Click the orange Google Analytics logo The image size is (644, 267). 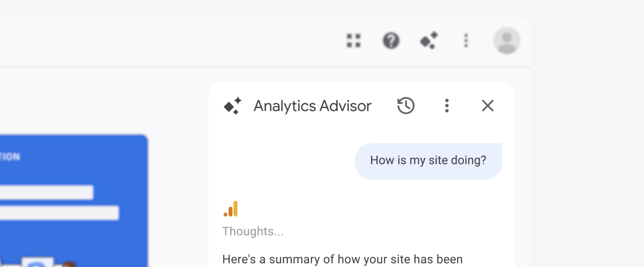point(231,209)
